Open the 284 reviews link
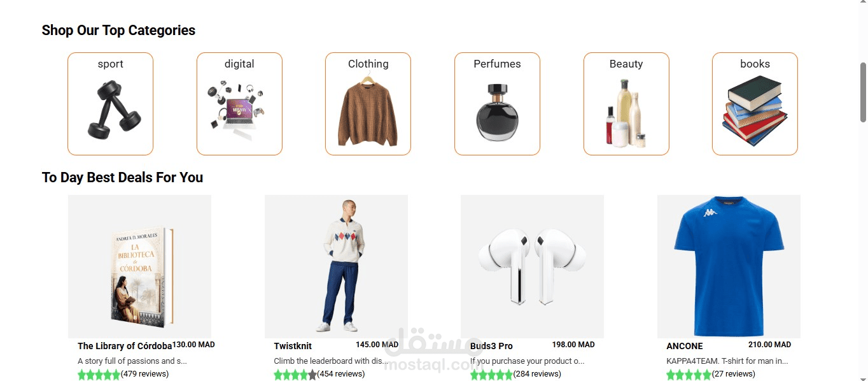Screen dimensions: 868x381 coord(537,374)
